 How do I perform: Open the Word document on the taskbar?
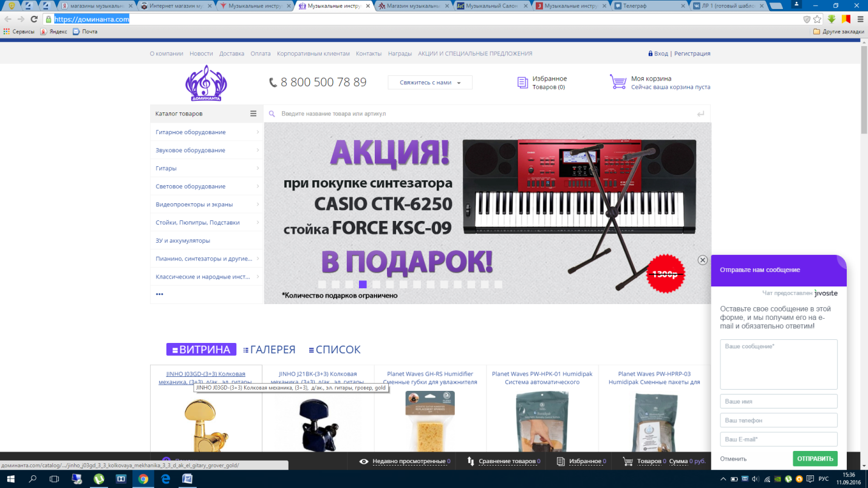[x=188, y=479]
